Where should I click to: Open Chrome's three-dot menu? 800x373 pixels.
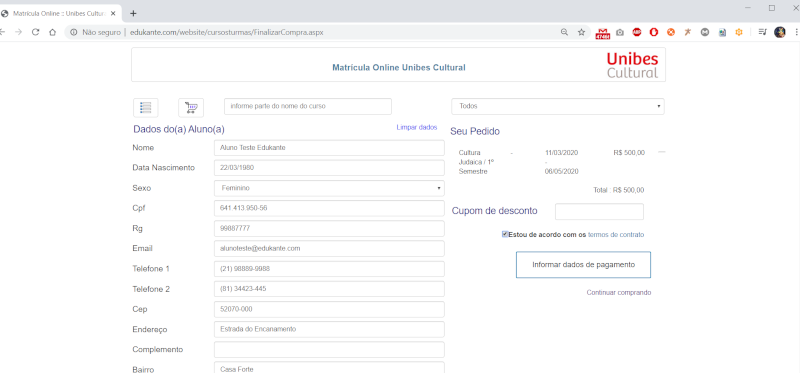(796, 32)
